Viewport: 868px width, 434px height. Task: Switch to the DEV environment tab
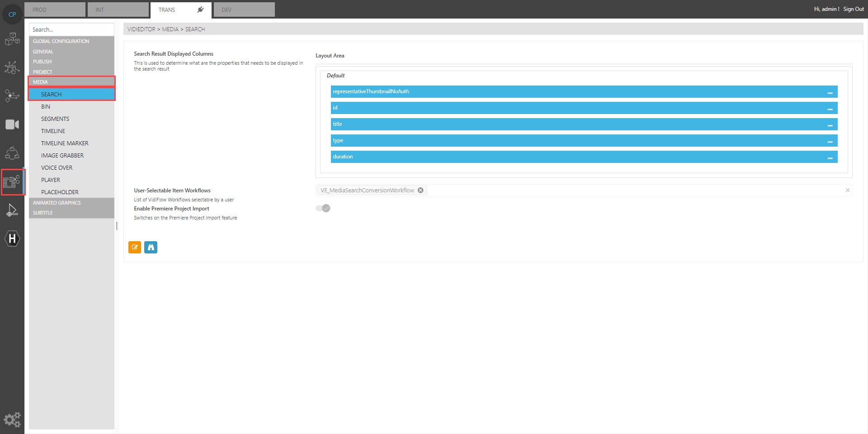[x=244, y=10]
